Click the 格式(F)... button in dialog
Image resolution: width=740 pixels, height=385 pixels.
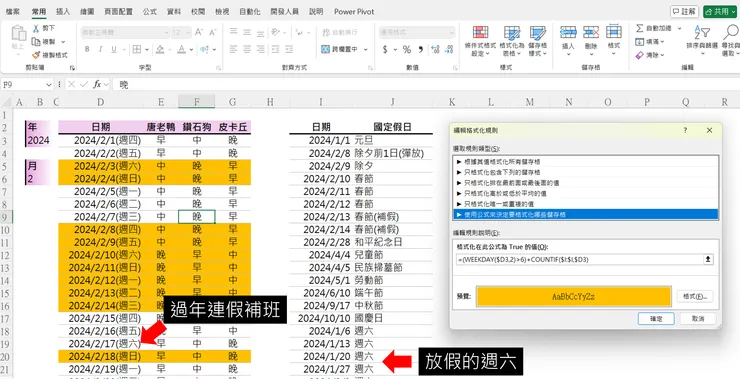695,296
